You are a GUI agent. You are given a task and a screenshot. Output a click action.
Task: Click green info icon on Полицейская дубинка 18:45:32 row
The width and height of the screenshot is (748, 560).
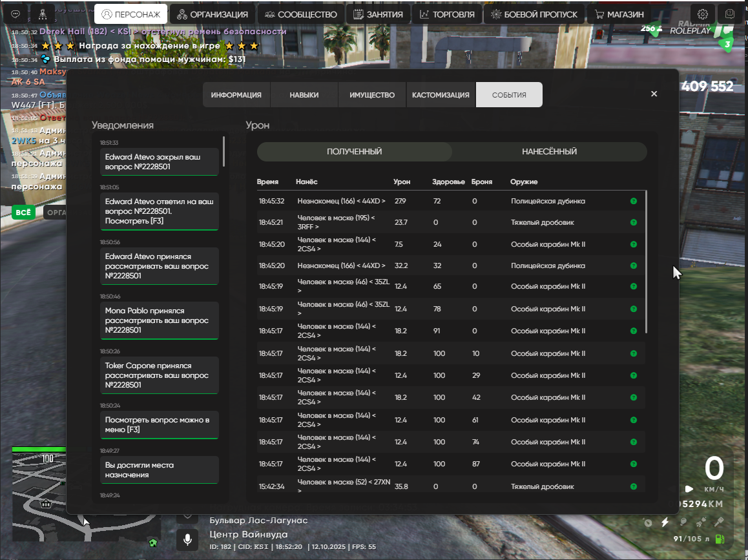pos(633,201)
